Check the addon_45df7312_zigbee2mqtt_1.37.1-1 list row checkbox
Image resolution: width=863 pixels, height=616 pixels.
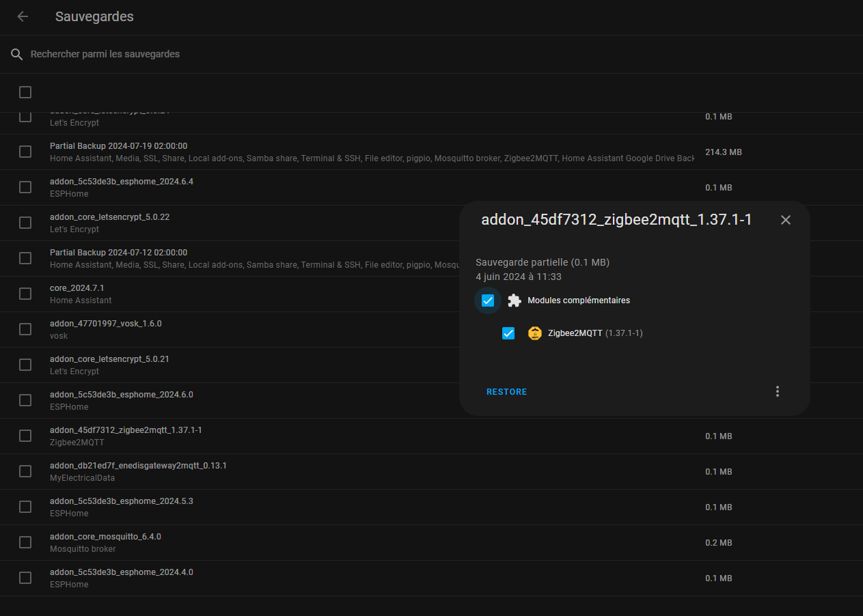point(25,436)
